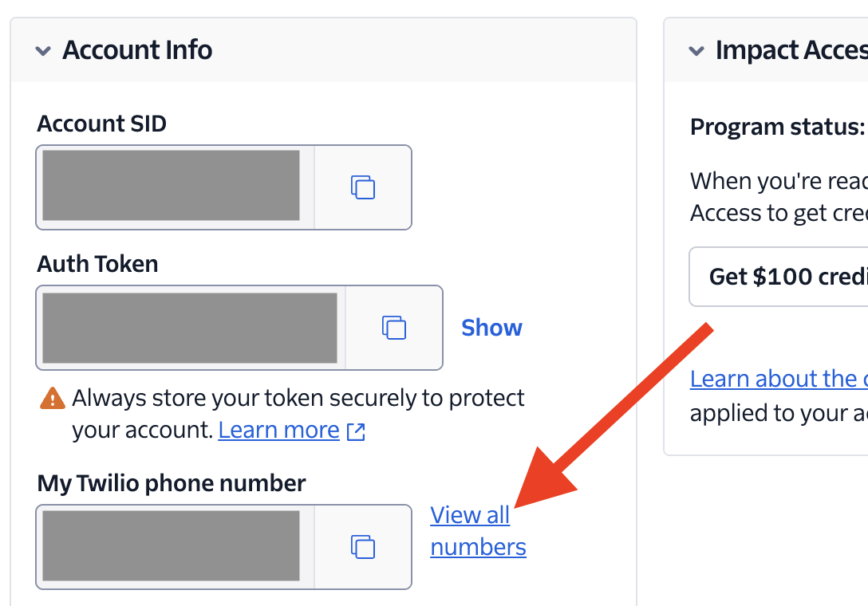Open the Learn about the credit link
868x606 pixels.
point(779,379)
